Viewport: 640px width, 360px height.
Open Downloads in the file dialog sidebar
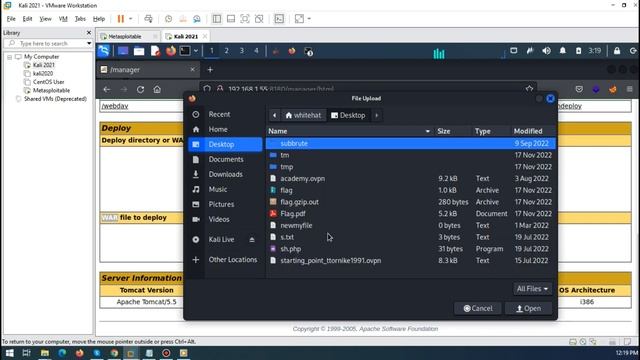click(x=224, y=174)
